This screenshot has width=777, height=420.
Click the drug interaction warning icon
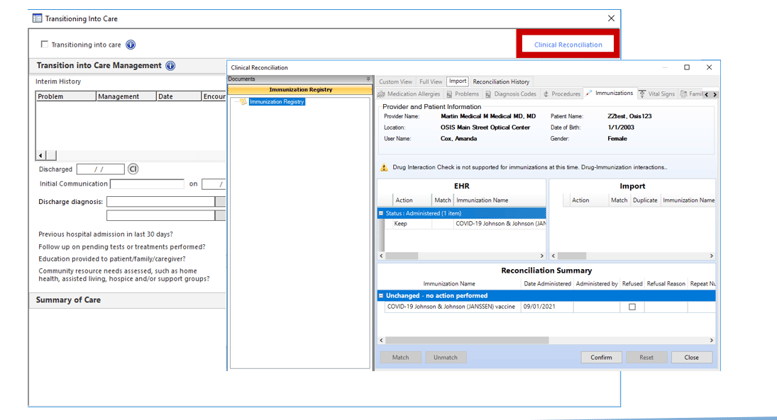click(x=384, y=167)
